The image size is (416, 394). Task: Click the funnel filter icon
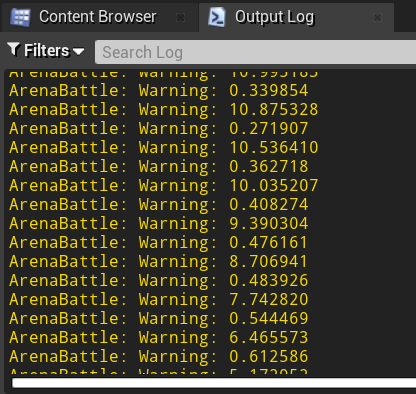14,50
